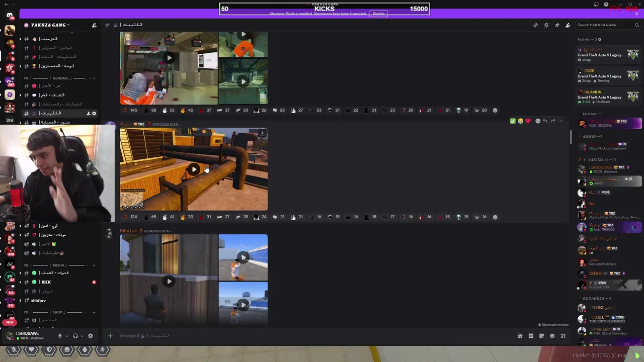Open user settings gear beside SHIQBAWE

pyautogui.click(x=91, y=336)
